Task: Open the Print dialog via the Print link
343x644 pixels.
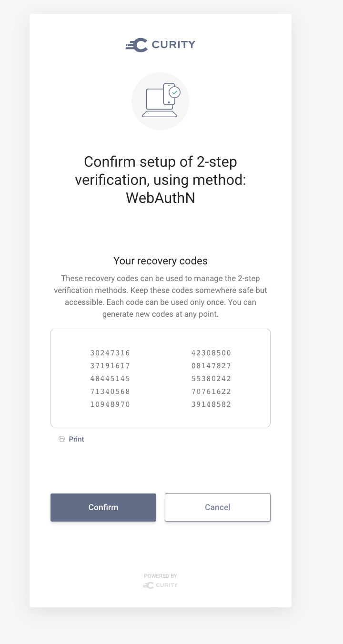Action: tap(76, 439)
